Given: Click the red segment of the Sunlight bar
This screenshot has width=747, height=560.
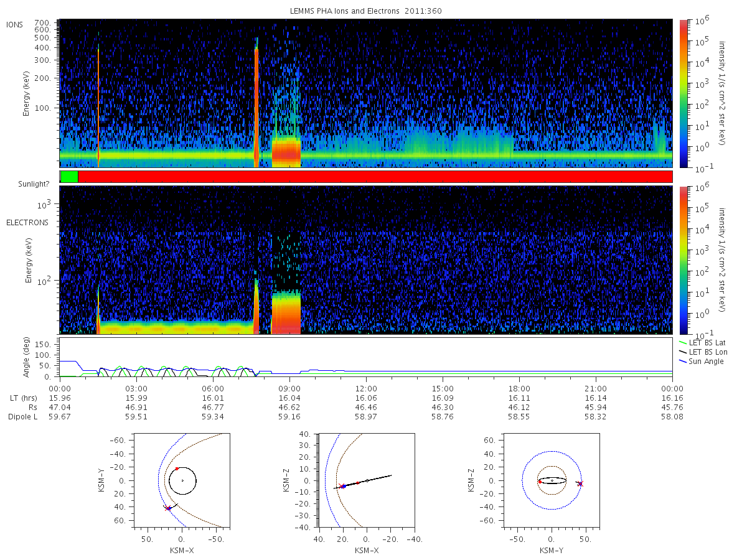Looking at the screenshot, I should click(375, 177).
